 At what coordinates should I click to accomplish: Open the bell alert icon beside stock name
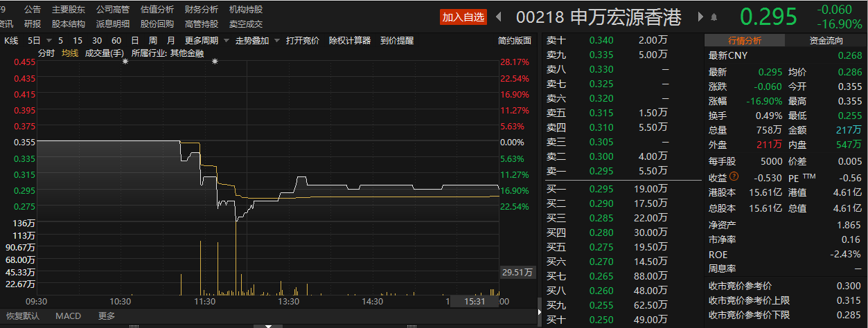(x=714, y=17)
